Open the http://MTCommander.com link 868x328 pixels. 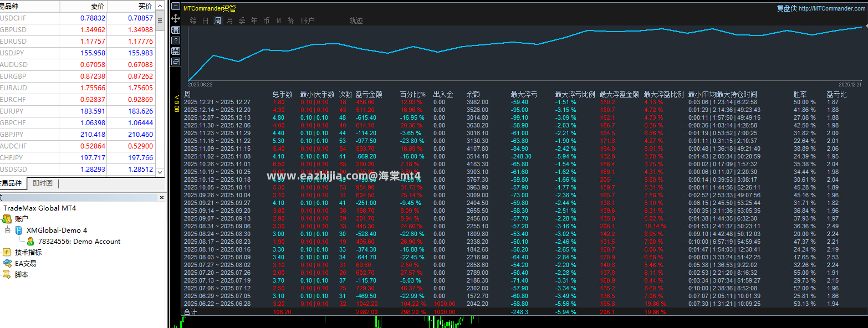click(832, 8)
